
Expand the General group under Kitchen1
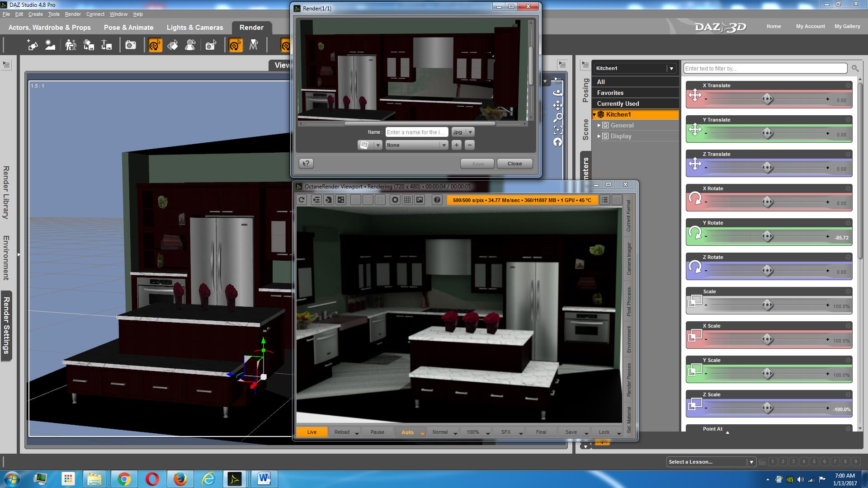[599, 125]
